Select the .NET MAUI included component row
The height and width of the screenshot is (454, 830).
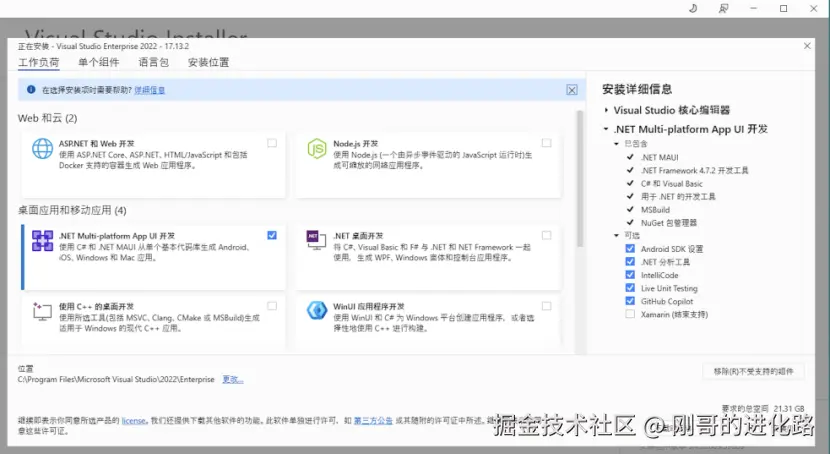pos(659,157)
